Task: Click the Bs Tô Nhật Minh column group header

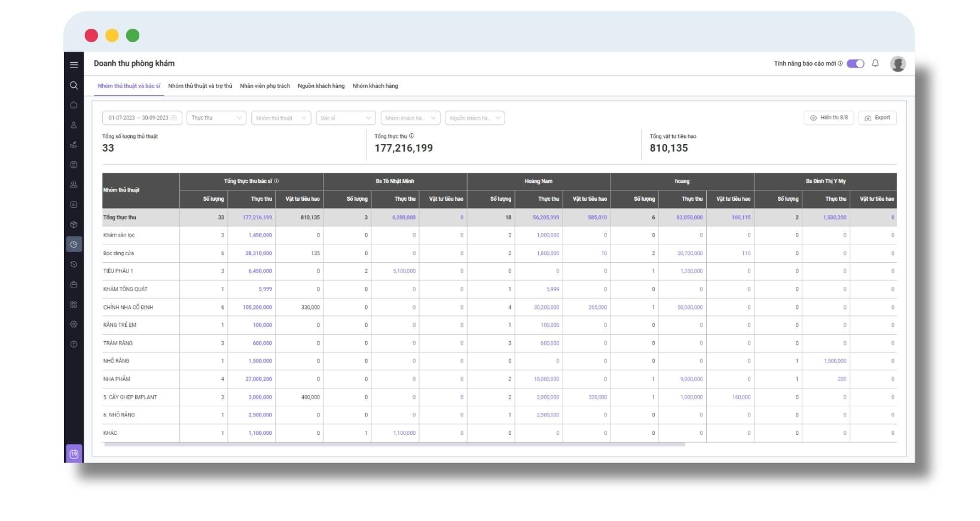Action: (x=395, y=181)
